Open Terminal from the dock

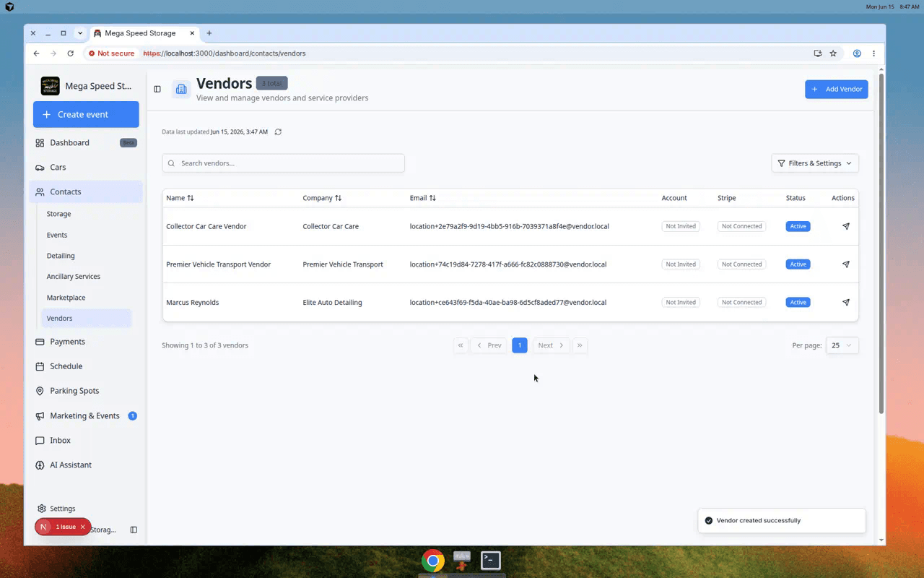click(x=491, y=561)
